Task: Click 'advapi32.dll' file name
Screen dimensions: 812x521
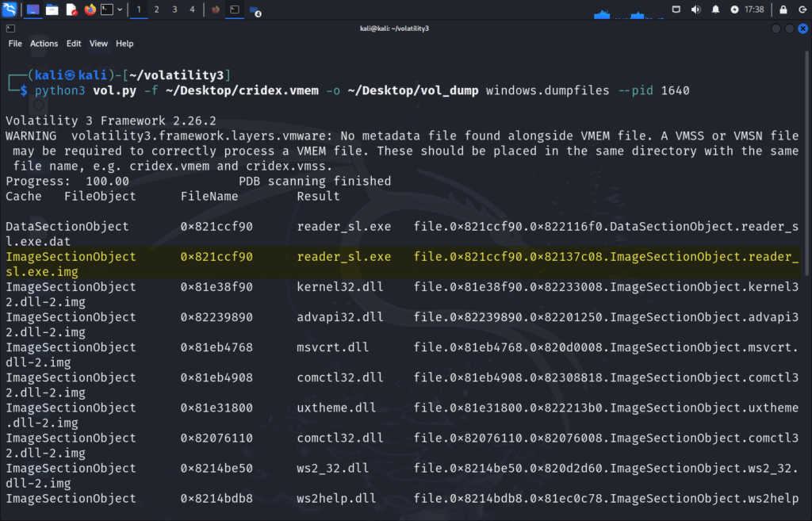Action: (x=340, y=317)
